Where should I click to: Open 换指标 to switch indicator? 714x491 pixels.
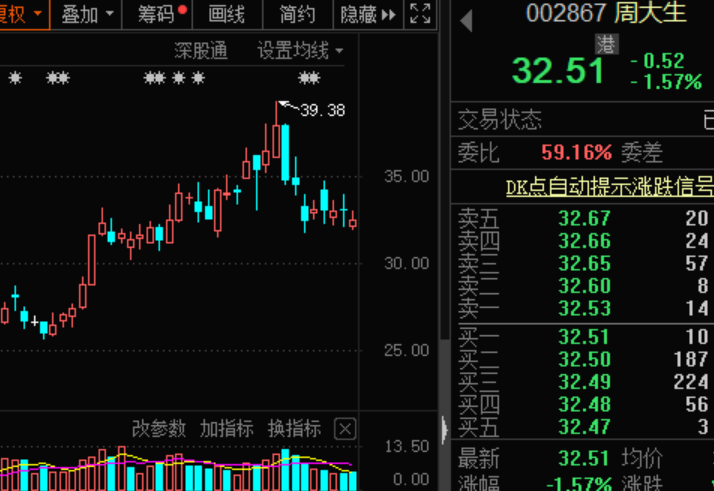294,429
